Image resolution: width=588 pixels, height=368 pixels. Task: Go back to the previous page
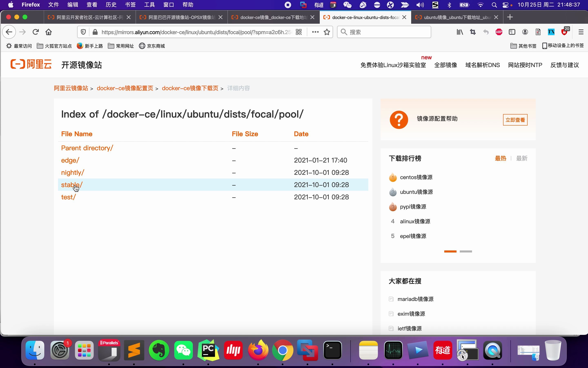click(9, 32)
